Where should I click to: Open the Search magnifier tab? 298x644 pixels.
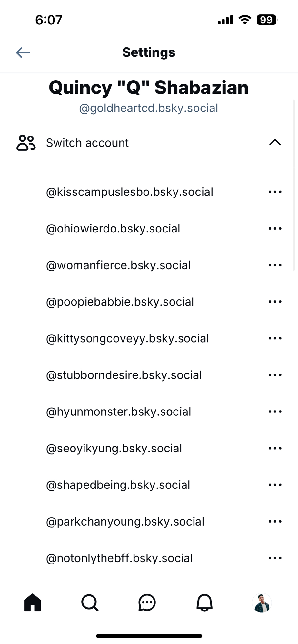point(90,602)
